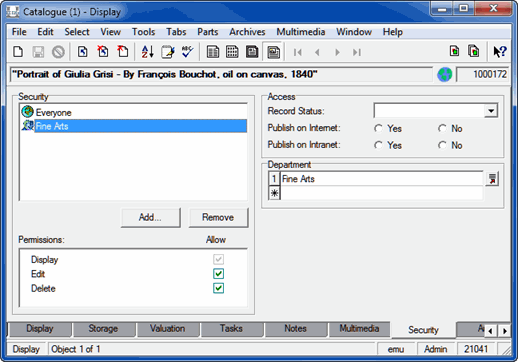Toggle the Display permission checkbox

(218, 259)
